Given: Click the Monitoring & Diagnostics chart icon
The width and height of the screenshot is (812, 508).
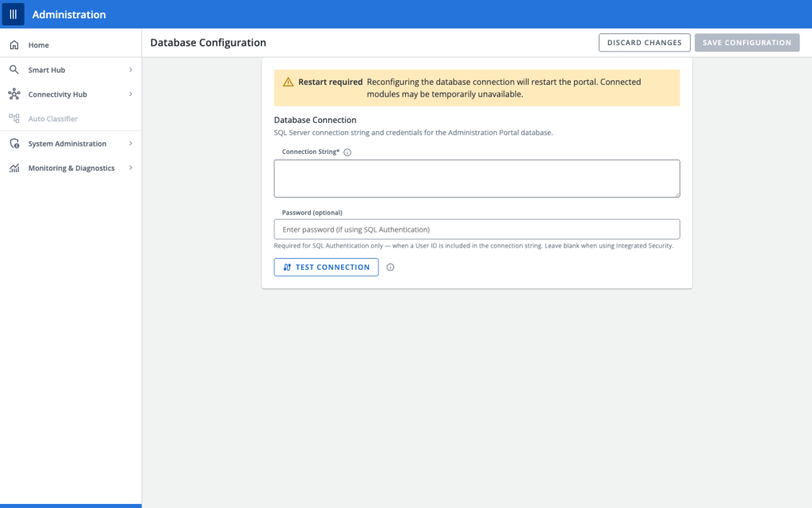Looking at the screenshot, I should [x=14, y=168].
